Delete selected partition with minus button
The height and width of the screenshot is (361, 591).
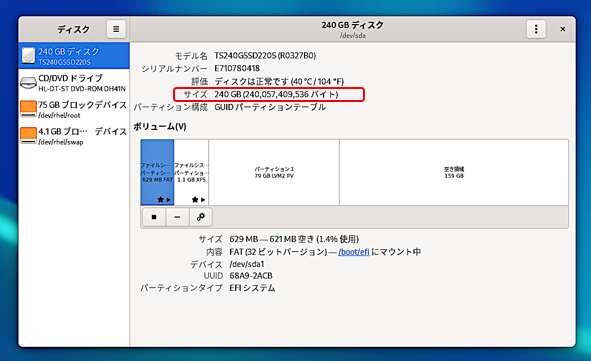pos(177,217)
